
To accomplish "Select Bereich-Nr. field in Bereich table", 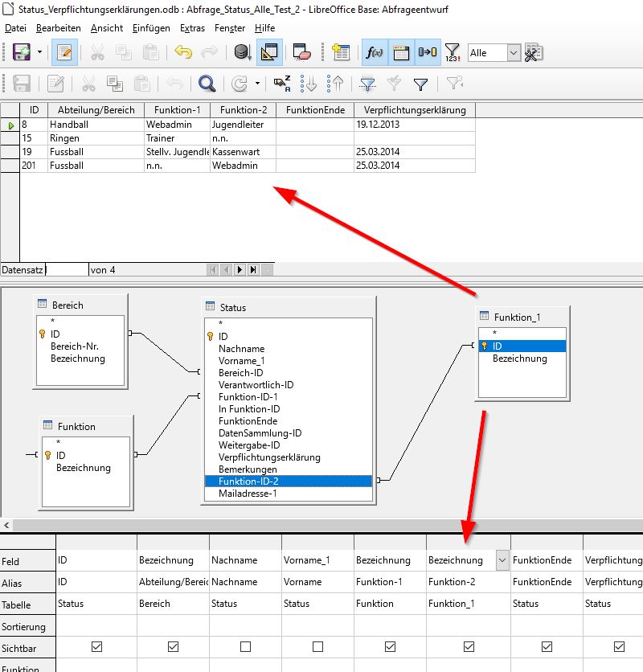I will click(x=75, y=346).
